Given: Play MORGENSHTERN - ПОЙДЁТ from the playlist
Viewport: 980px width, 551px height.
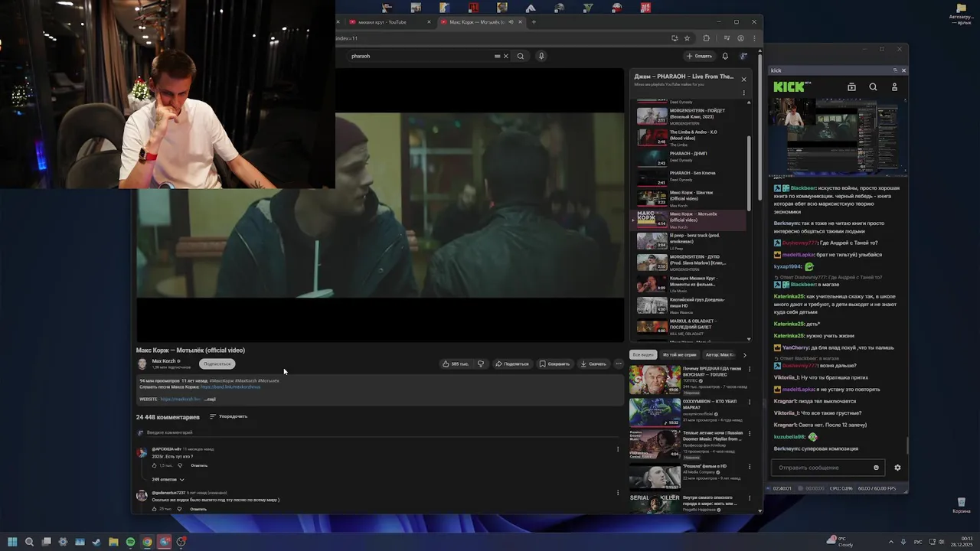Looking at the screenshot, I should (689, 116).
